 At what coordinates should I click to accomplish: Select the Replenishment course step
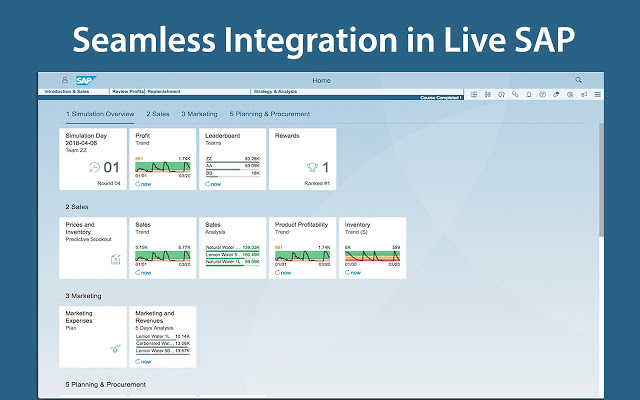[x=198, y=91]
